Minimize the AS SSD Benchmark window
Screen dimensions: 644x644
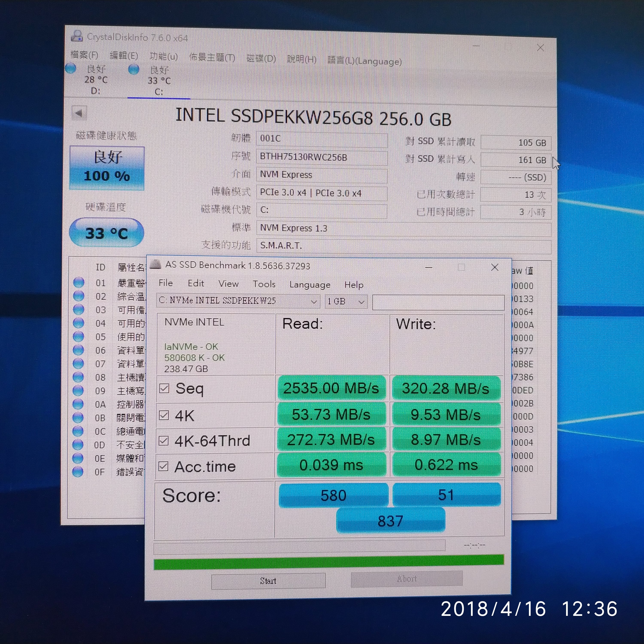[429, 267]
